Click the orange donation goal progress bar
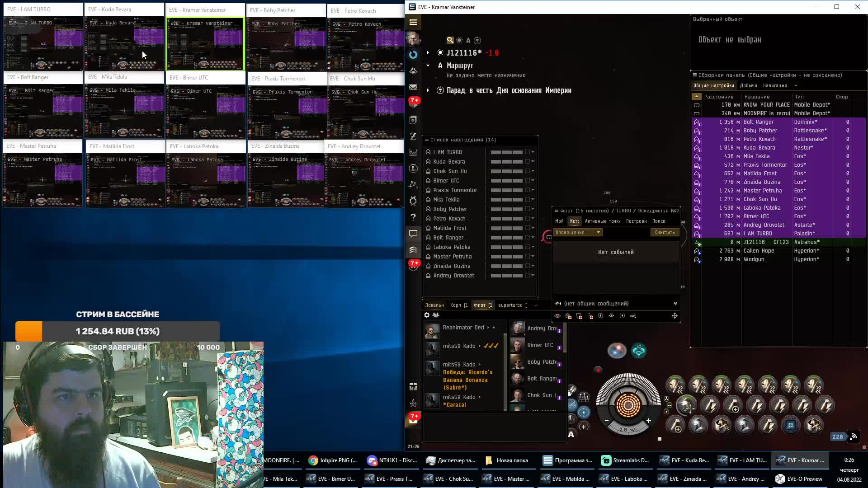868x488 pixels. [x=29, y=331]
